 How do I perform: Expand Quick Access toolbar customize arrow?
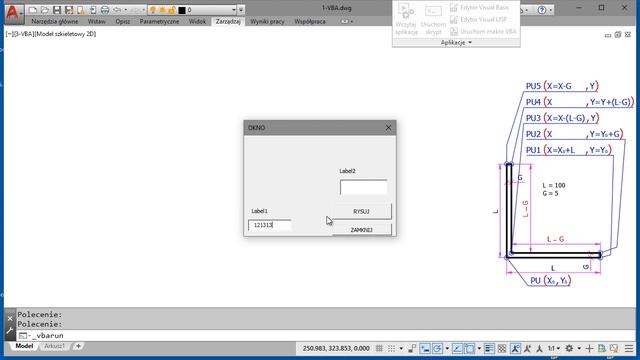241,10
